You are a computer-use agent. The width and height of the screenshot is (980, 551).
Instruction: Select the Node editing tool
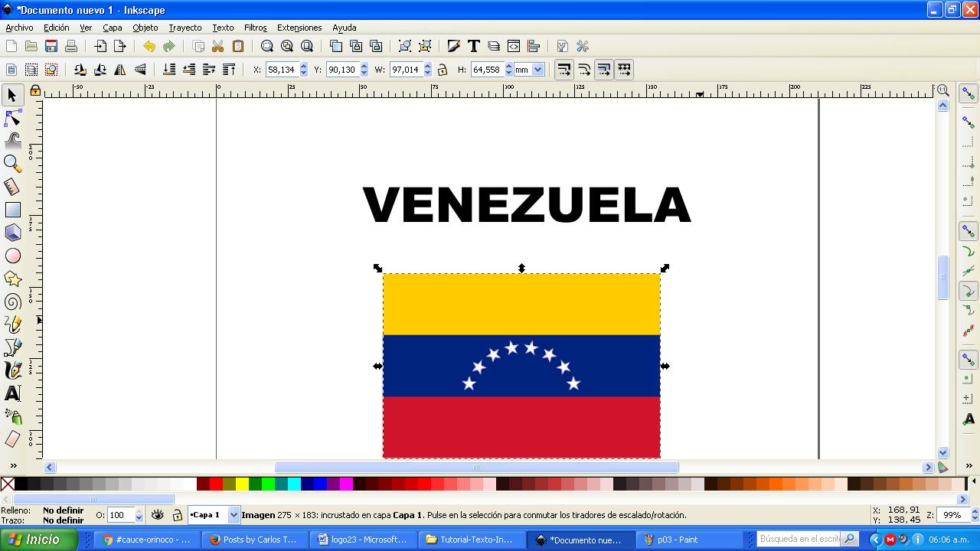[13, 118]
